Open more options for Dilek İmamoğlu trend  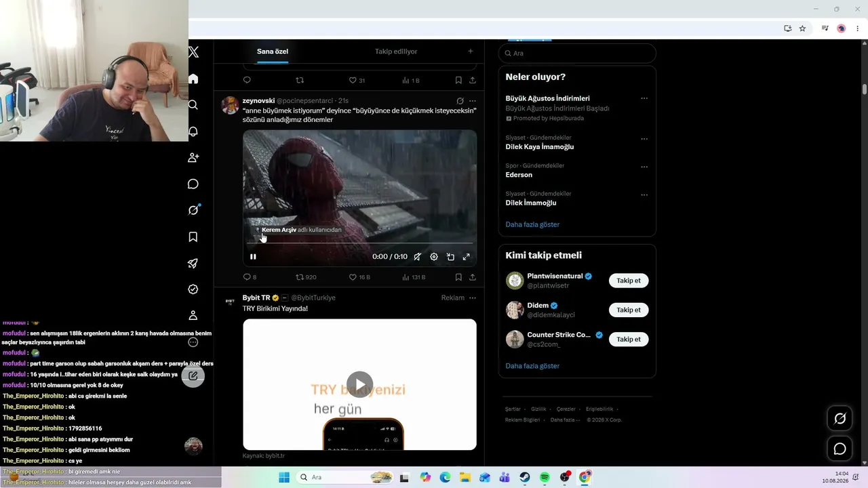click(644, 195)
